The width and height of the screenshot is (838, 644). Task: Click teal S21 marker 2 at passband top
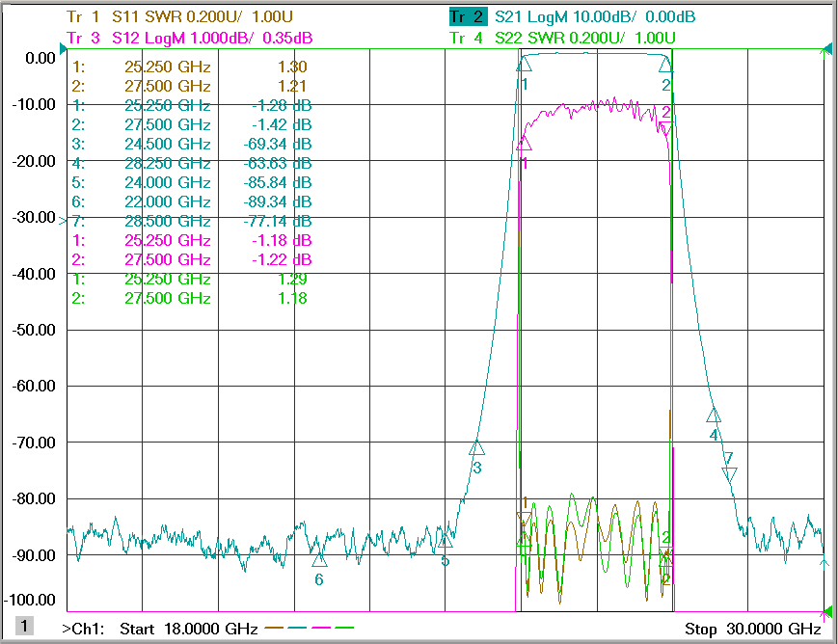(665, 66)
